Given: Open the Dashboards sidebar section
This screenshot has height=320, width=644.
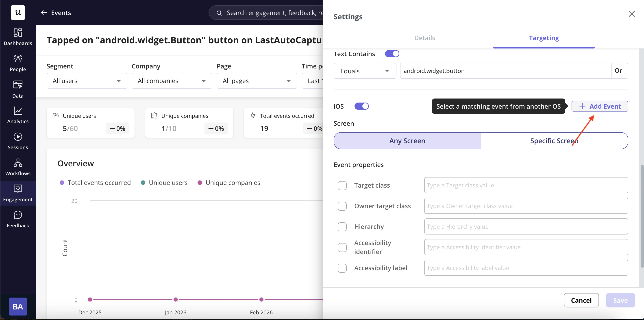Looking at the screenshot, I should click(18, 37).
